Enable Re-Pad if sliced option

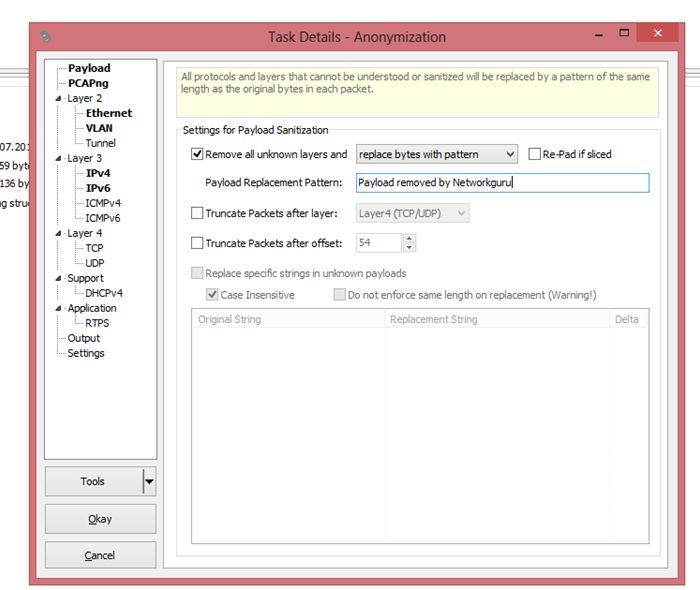pyautogui.click(x=535, y=154)
